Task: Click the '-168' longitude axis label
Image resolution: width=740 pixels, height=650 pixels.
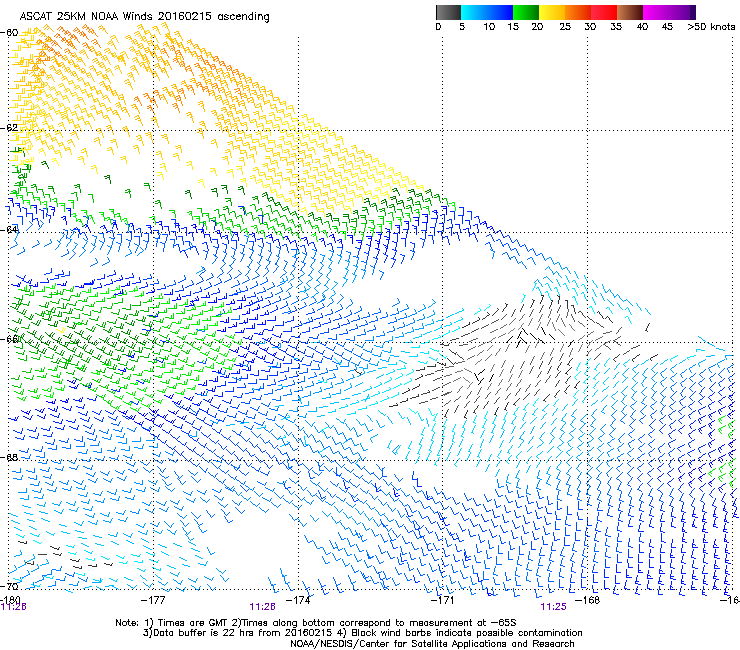Action: tap(588, 600)
